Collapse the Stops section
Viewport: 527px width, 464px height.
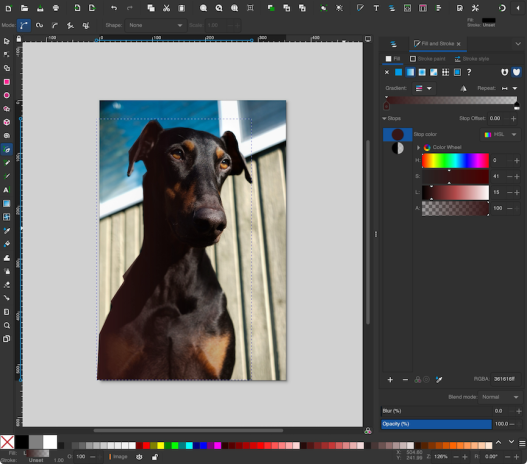tap(384, 118)
